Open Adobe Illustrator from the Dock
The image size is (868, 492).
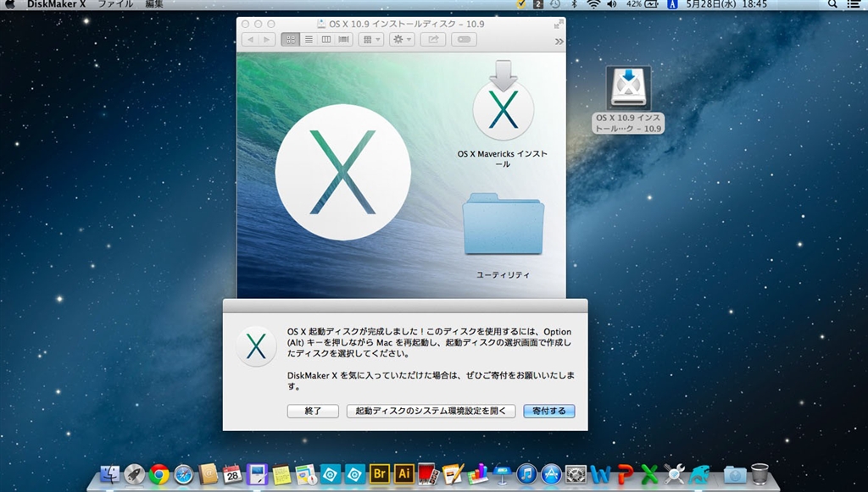[404, 474]
